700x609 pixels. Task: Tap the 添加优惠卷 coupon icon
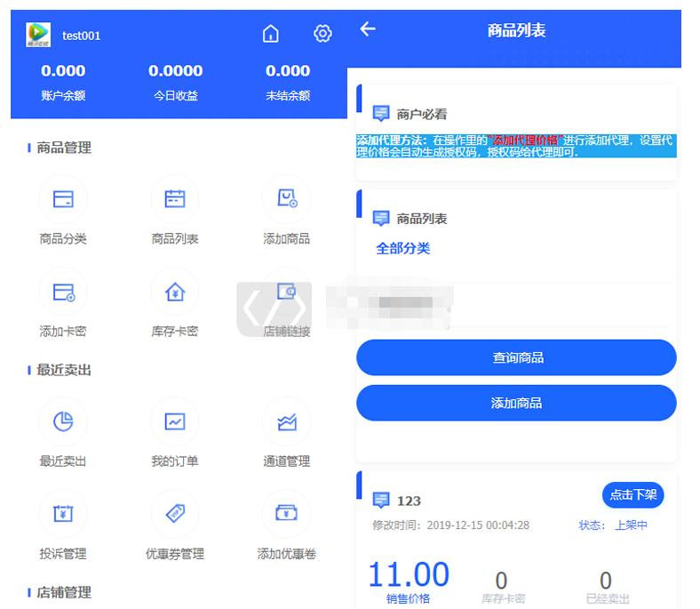click(286, 514)
